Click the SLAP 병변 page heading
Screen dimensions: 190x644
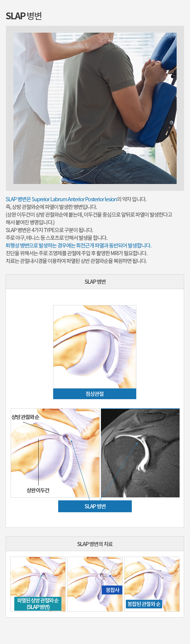[x=24, y=16]
